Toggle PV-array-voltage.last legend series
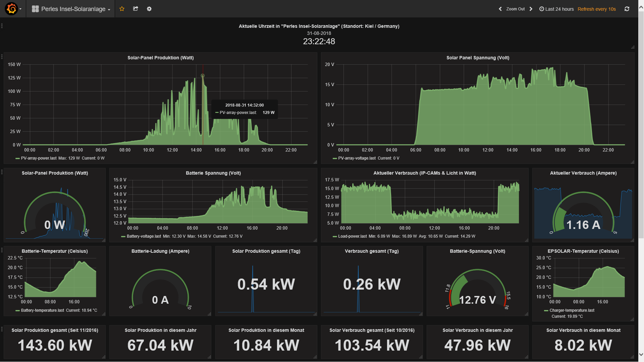 pos(357,158)
